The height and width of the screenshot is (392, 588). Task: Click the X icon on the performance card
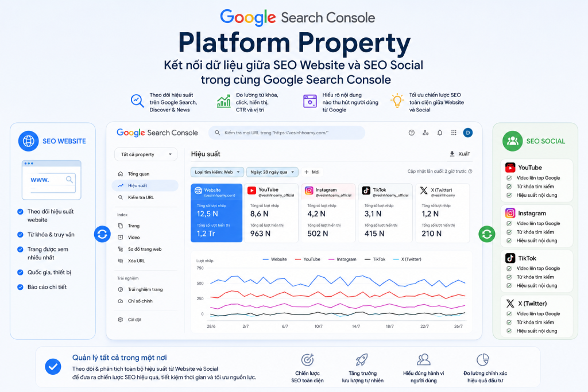click(x=423, y=191)
